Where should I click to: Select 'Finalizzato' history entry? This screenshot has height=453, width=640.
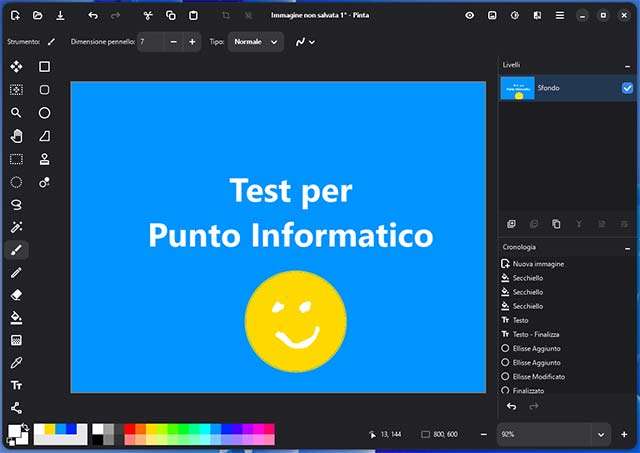click(x=567, y=391)
